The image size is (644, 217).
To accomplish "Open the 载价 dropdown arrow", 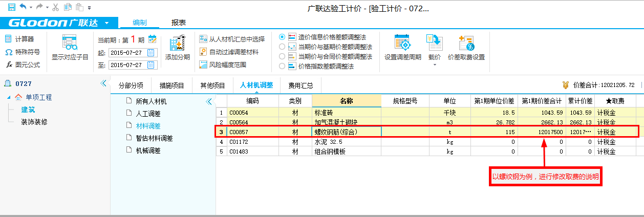I will [434, 65].
